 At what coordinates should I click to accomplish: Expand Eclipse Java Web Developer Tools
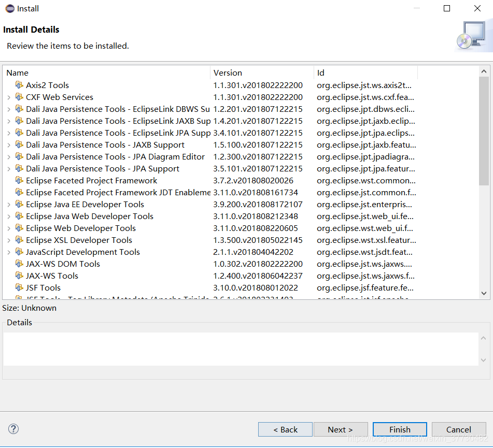[x=9, y=217]
